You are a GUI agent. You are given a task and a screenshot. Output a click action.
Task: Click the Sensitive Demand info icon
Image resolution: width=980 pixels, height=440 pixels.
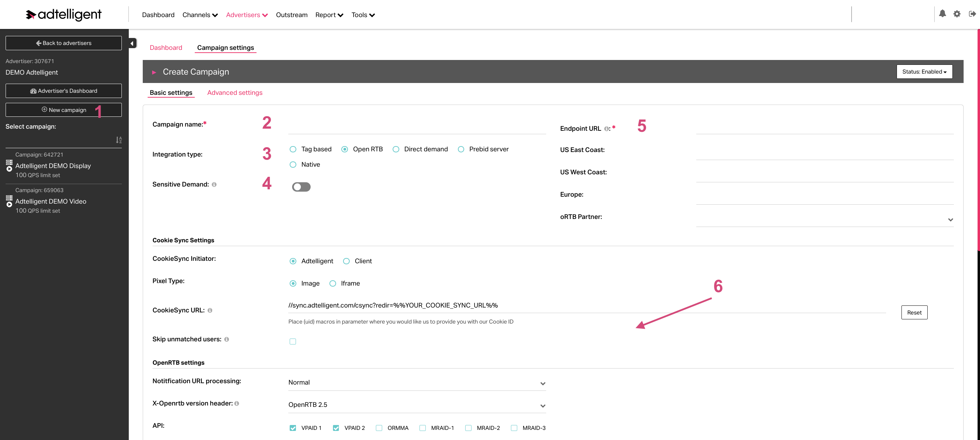pos(214,185)
